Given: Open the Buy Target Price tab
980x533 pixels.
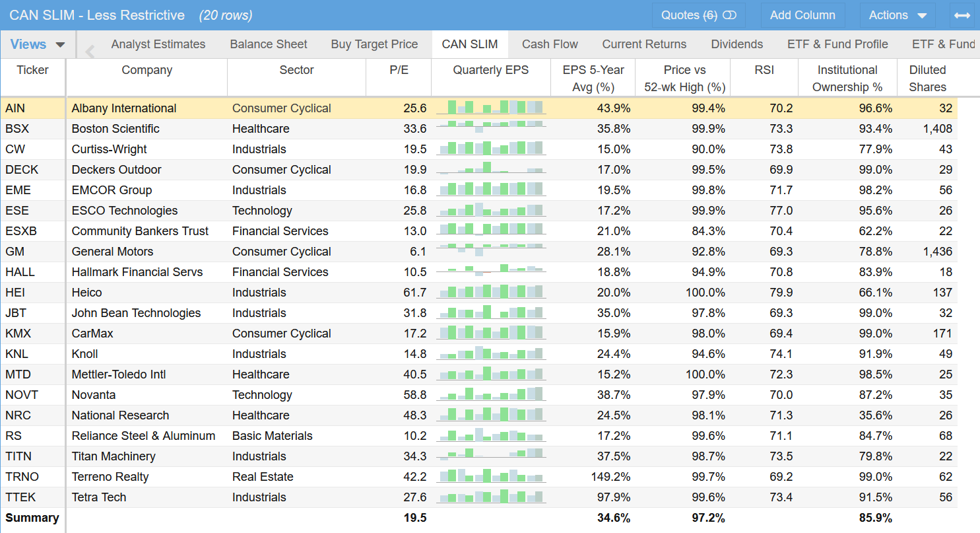Looking at the screenshot, I should [x=374, y=44].
